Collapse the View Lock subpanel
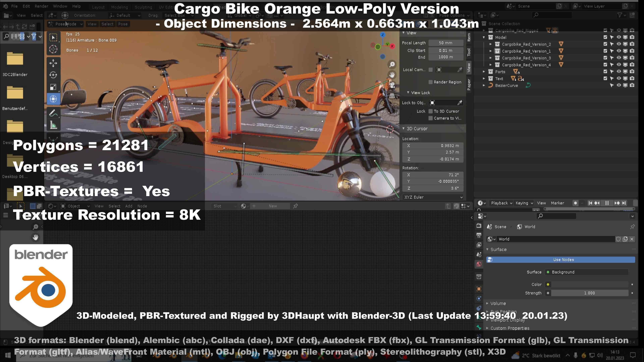This screenshot has height=362, width=644. [408, 93]
